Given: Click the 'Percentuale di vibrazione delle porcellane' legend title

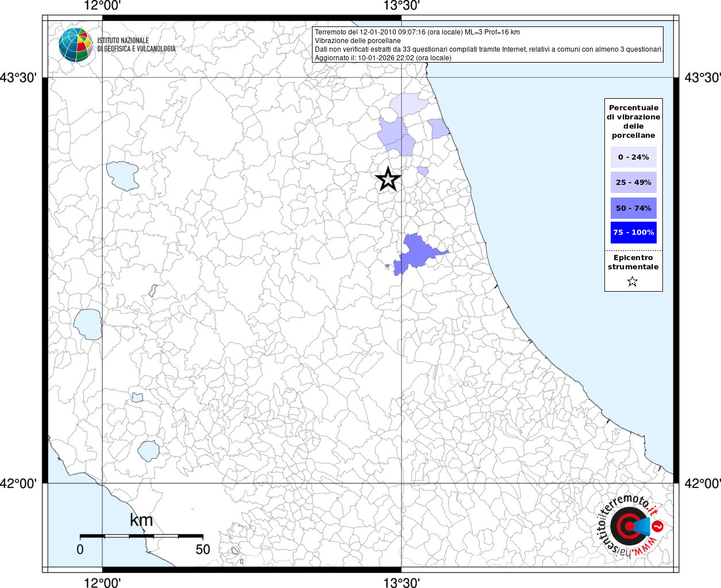Looking at the screenshot, I should tap(633, 121).
